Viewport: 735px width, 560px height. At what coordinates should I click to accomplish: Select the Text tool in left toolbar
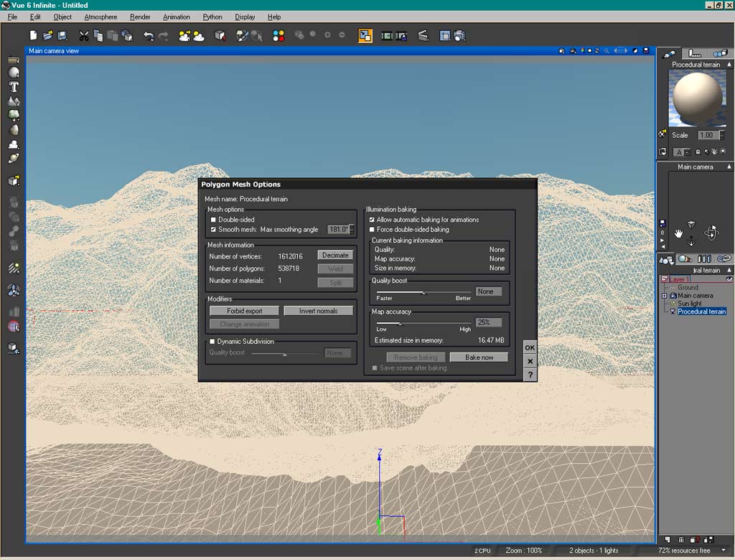[13, 86]
